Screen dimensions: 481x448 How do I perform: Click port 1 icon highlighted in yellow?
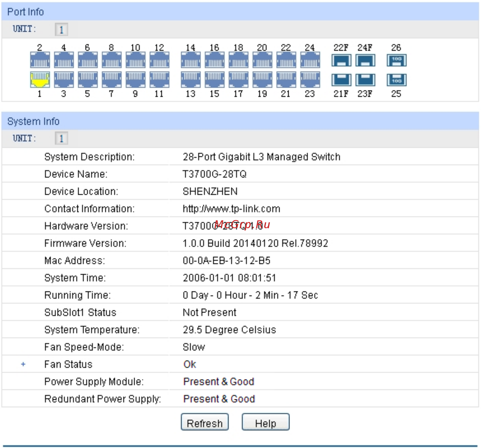40,80
